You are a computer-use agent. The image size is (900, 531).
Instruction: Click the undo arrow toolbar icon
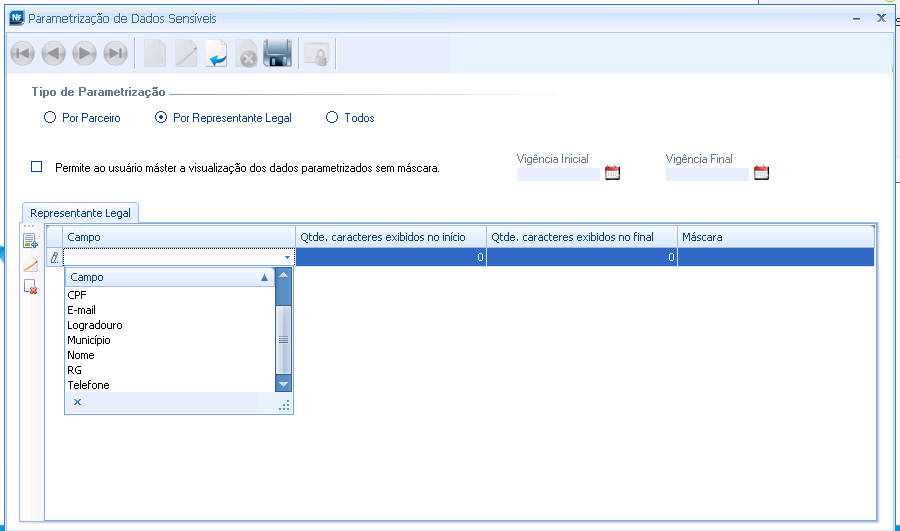[x=216, y=54]
